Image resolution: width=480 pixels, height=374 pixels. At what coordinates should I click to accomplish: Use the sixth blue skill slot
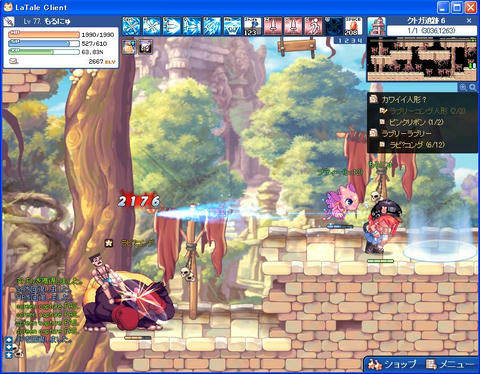coord(232,26)
